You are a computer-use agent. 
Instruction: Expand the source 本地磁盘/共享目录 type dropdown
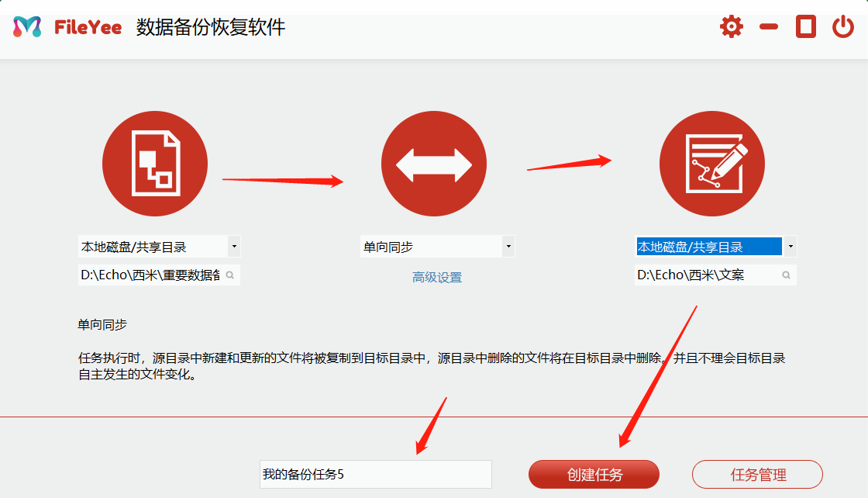coord(233,245)
